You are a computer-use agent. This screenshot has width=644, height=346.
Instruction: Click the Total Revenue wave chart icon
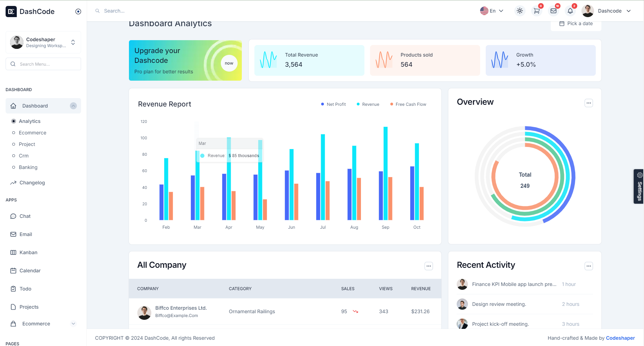tap(268, 60)
